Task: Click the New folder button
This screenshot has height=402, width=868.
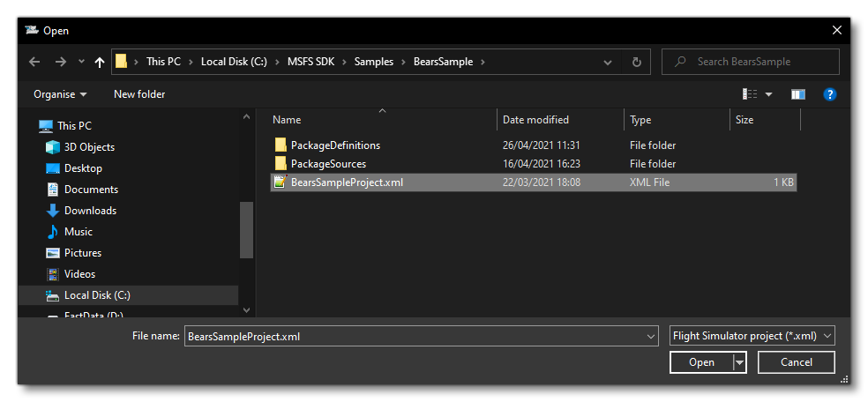Action: click(x=139, y=94)
